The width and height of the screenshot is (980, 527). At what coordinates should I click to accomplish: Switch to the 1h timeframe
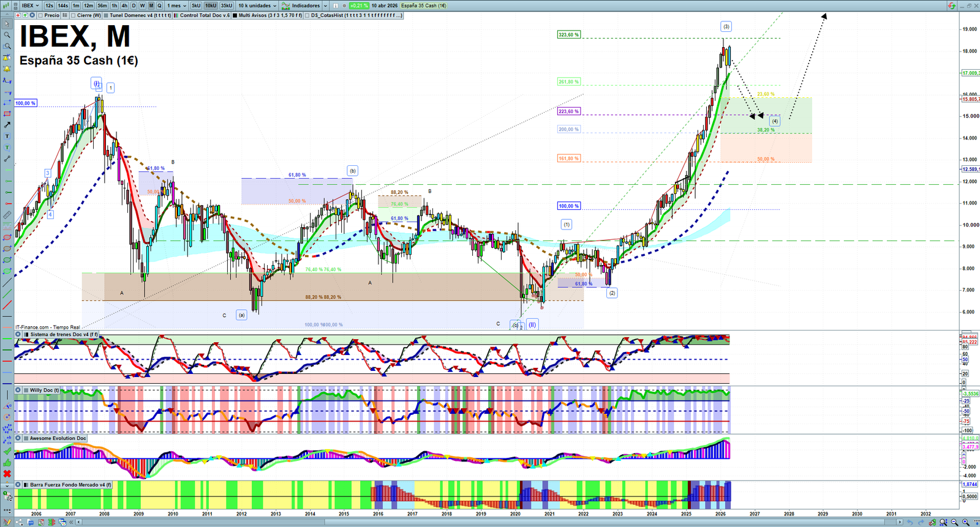pyautogui.click(x=114, y=6)
